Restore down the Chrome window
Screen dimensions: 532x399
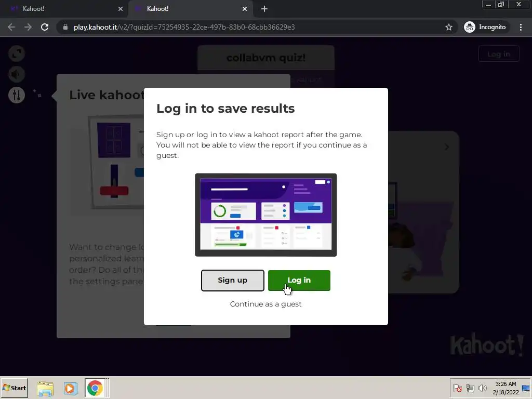(501, 5)
